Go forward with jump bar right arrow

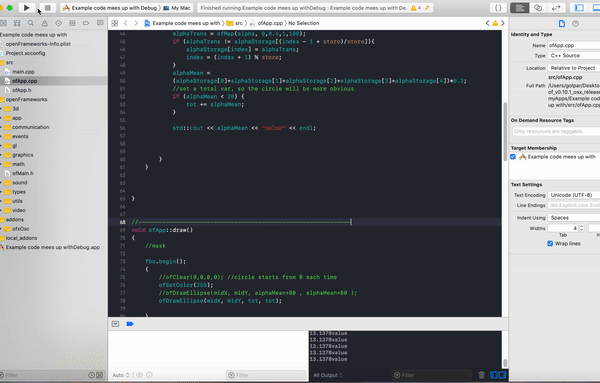pos(136,23)
